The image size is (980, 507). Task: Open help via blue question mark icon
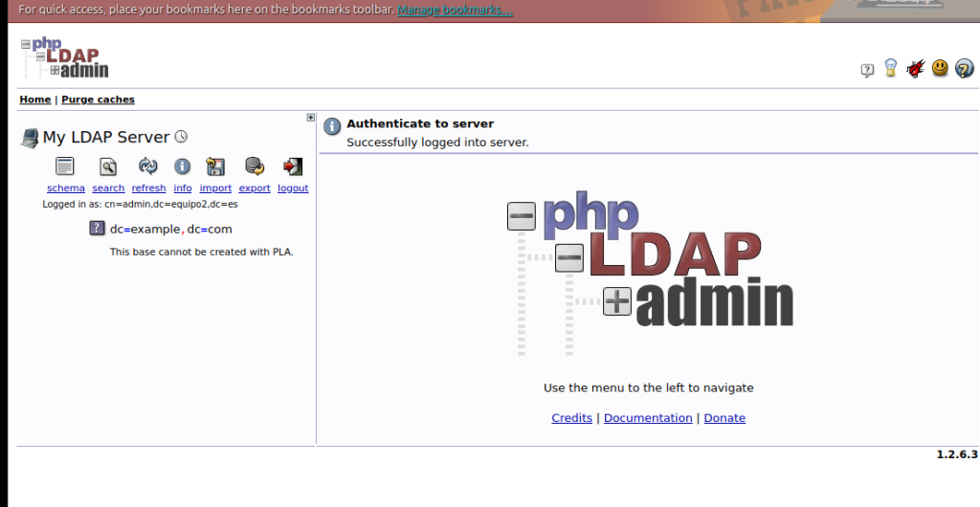(x=965, y=68)
